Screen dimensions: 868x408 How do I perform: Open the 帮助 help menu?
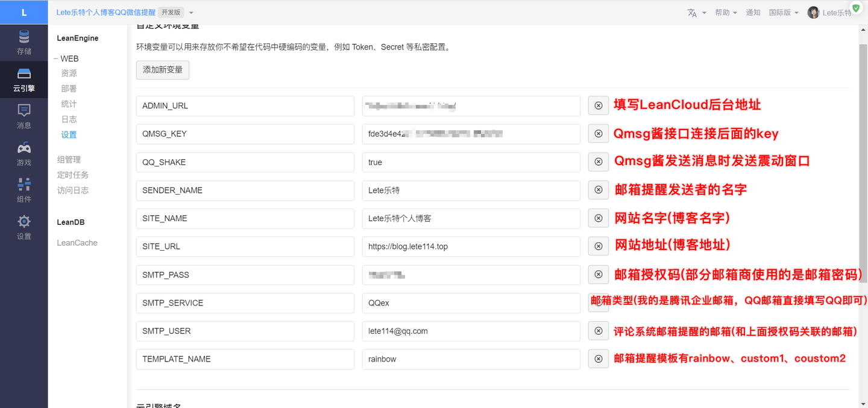pos(726,12)
